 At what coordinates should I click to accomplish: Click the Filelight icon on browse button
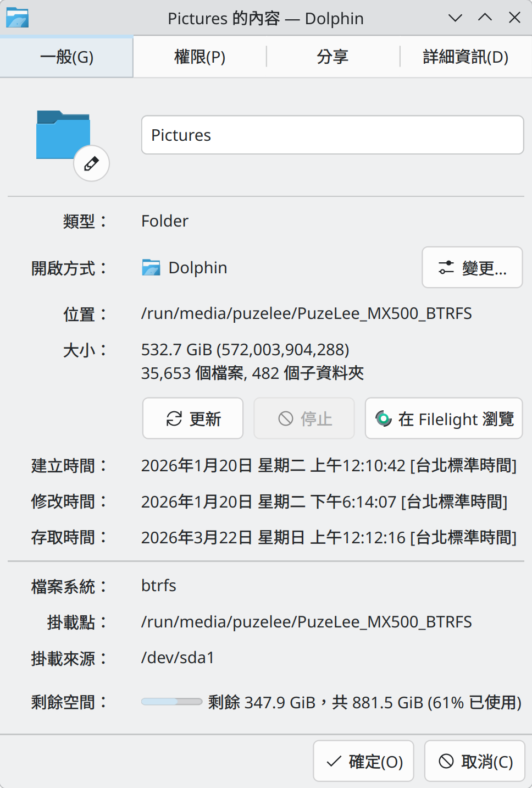pyautogui.click(x=383, y=418)
